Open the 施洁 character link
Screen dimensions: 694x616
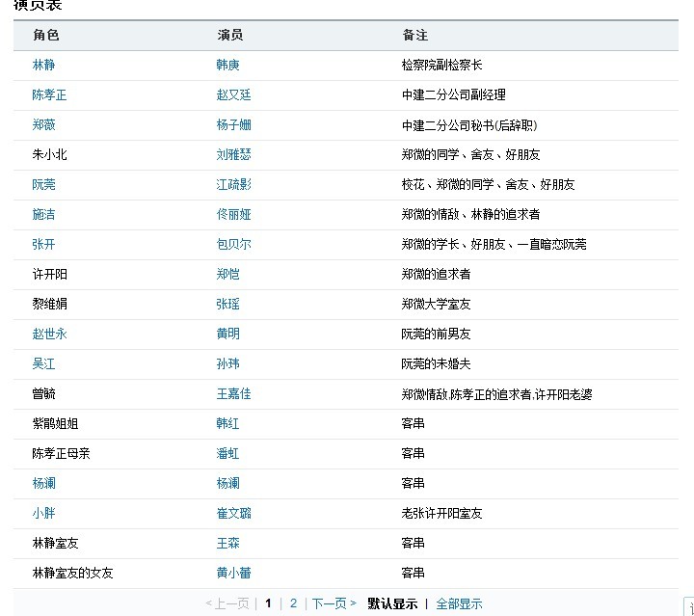click(x=43, y=214)
